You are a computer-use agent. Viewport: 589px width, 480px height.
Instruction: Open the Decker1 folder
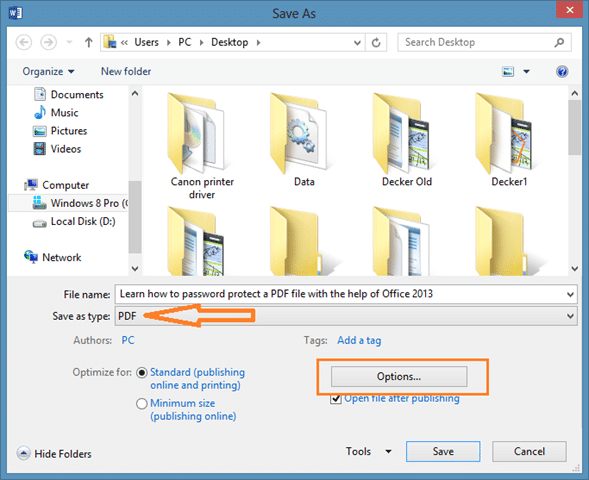tap(509, 140)
